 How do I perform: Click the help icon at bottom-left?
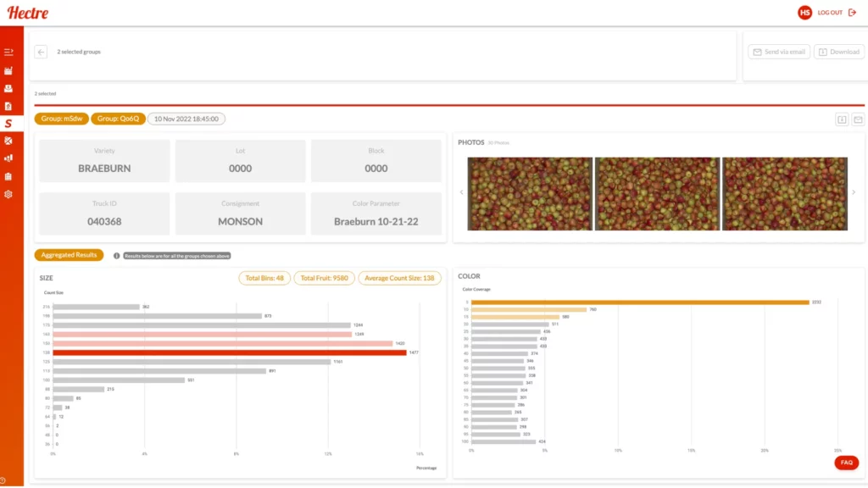pos(3,481)
